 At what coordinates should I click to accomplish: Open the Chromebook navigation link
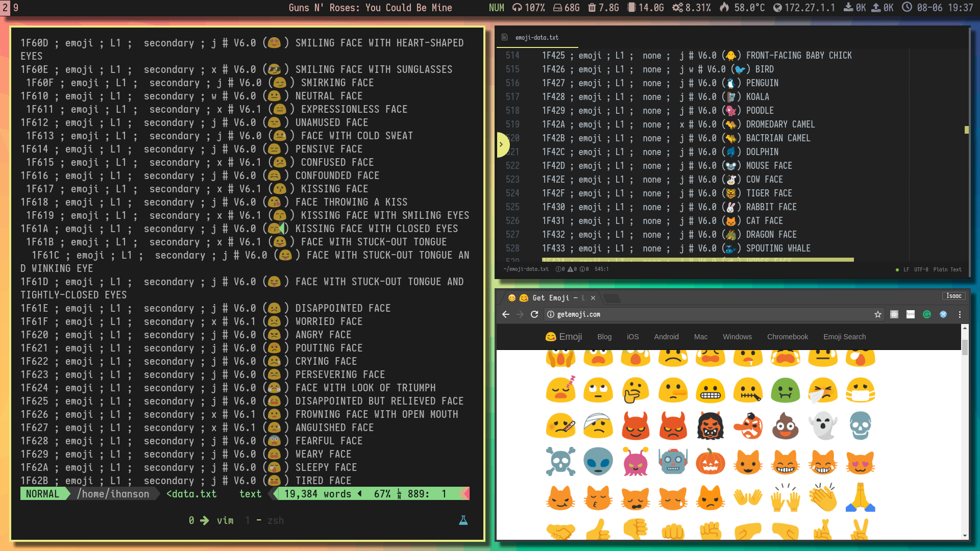(787, 337)
